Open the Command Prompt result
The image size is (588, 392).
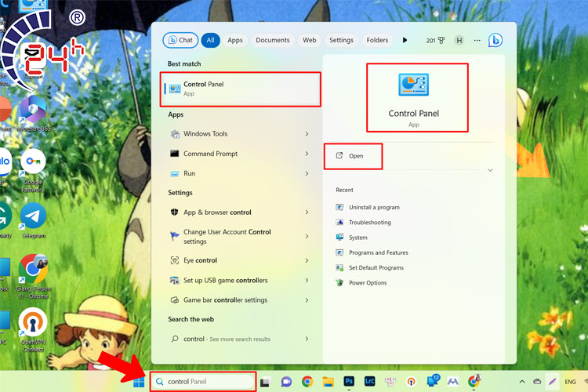[241, 154]
